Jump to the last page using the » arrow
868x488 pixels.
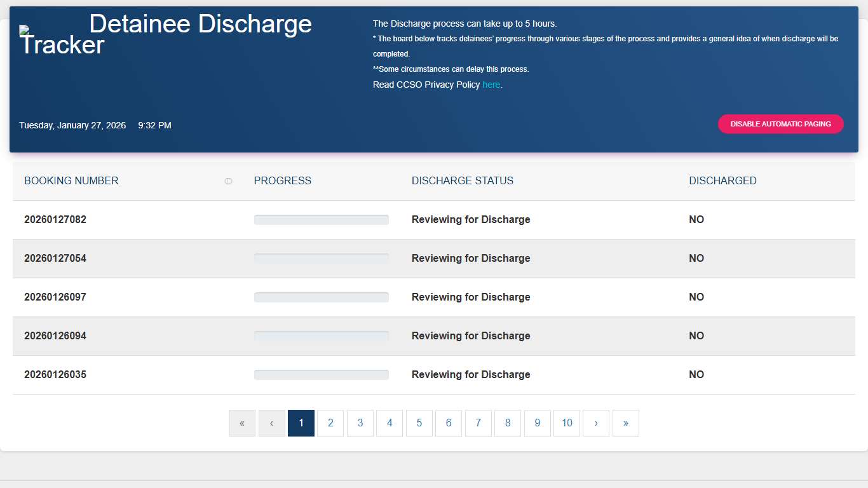(x=625, y=423)
